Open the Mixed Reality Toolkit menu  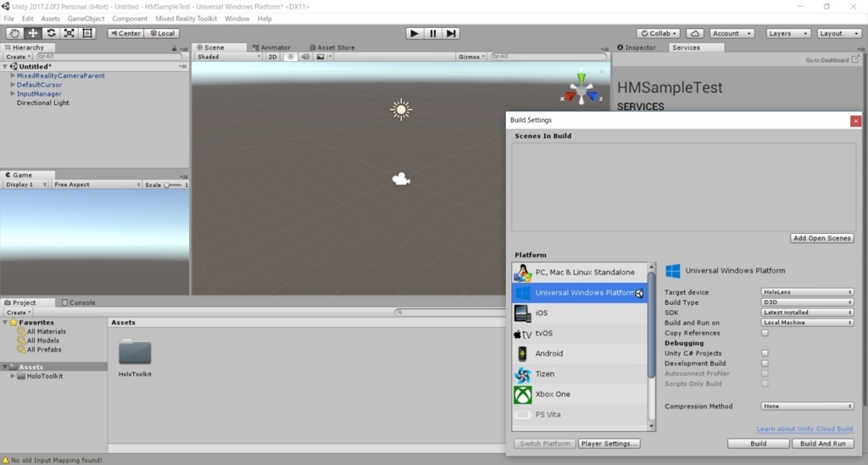pyautogui.click(x=186, y=19)
